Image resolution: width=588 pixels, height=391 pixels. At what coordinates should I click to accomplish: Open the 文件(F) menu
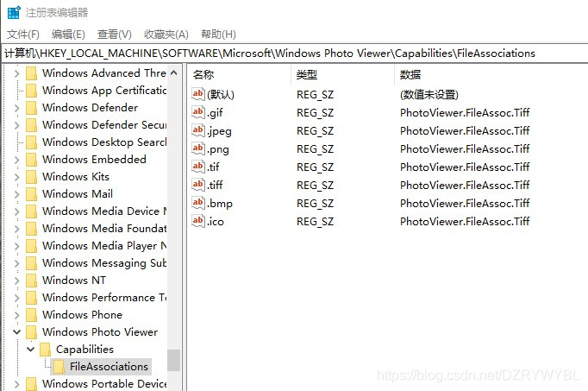tap(23, 35)
